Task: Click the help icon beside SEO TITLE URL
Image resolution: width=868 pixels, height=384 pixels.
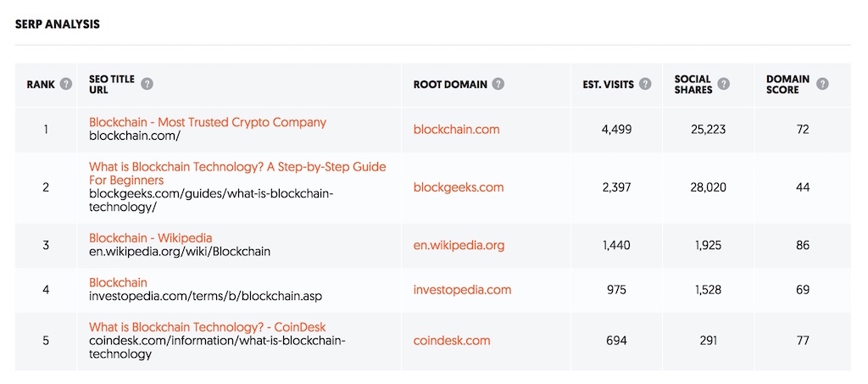Action: 147,84
